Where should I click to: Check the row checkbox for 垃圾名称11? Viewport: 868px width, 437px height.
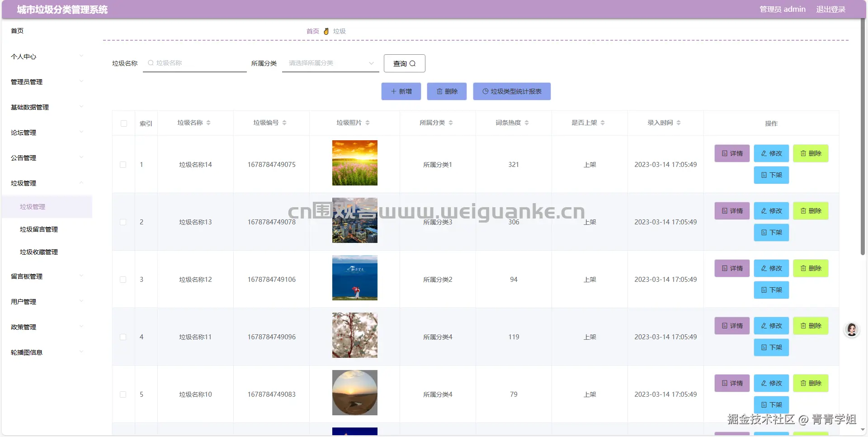tap(123, 337)
